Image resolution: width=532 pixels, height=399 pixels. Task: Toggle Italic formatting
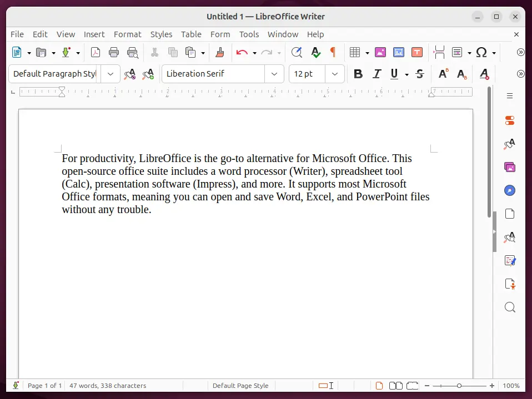pos(377,74)
